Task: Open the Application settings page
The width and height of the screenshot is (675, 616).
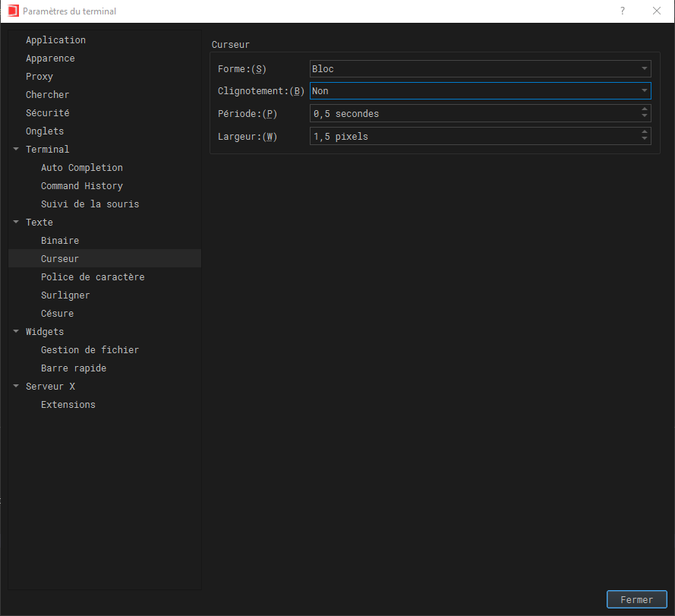Action: 55,39
